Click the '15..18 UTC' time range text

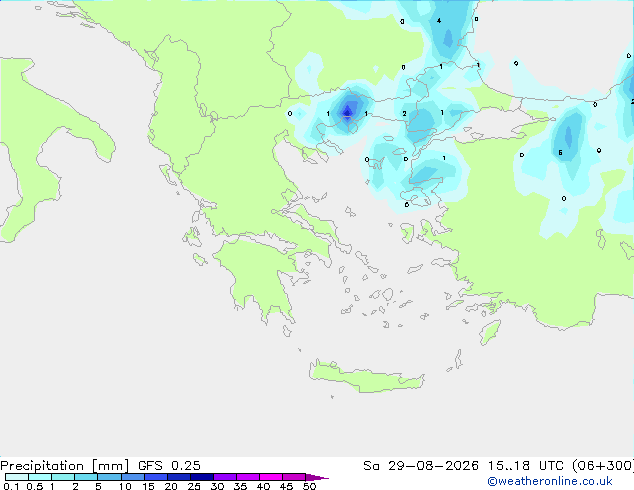click(525, 466)
